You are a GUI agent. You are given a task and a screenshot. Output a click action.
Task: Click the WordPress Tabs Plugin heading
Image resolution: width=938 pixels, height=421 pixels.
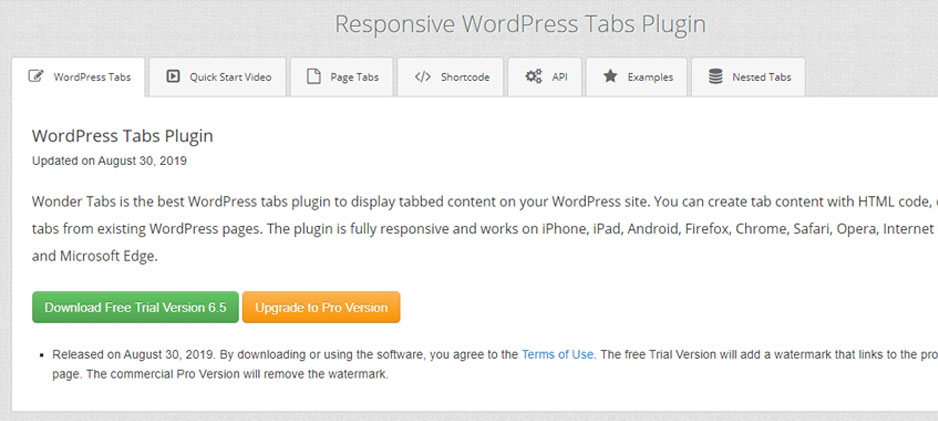123,136
